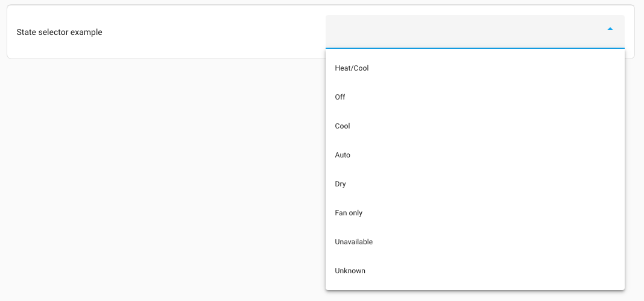Viewport: 644px width, 301px height.
Task: Choose the Dry mode option
Action: point(341,184)
